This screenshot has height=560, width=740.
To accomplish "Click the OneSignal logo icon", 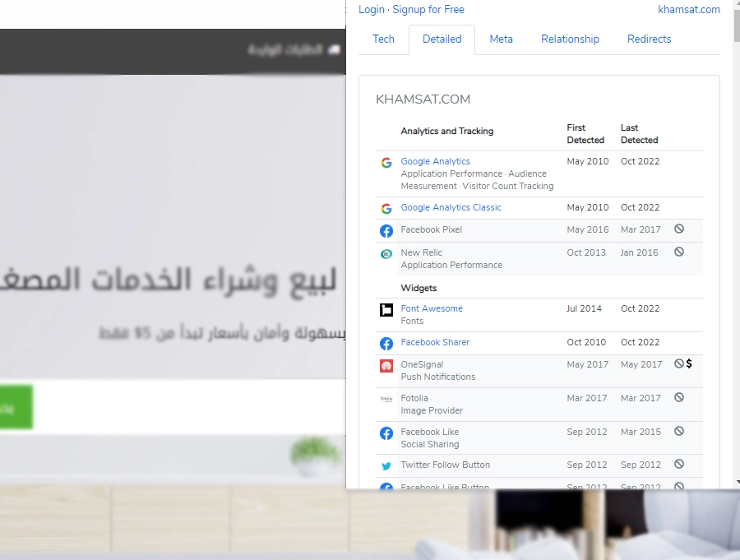I will coord(386,366).
